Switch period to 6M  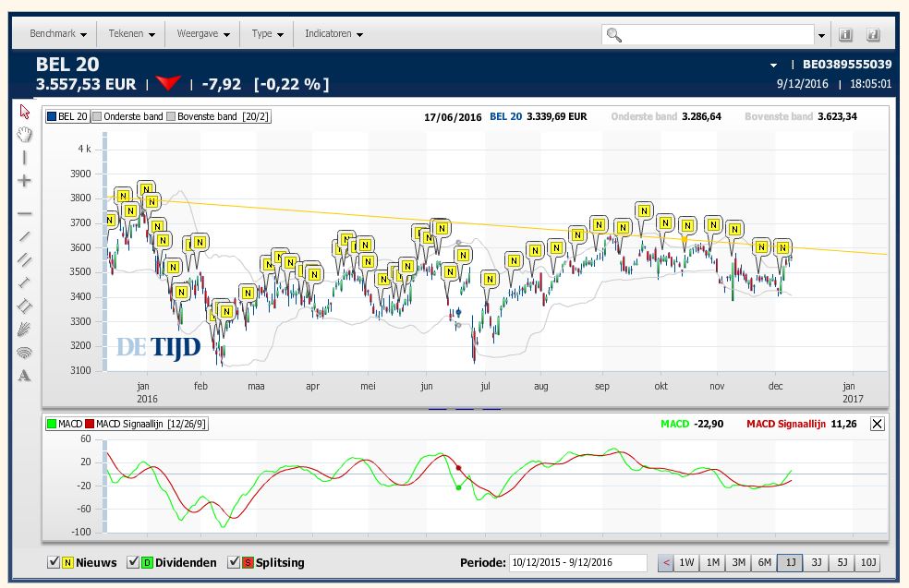pos(765,563)
